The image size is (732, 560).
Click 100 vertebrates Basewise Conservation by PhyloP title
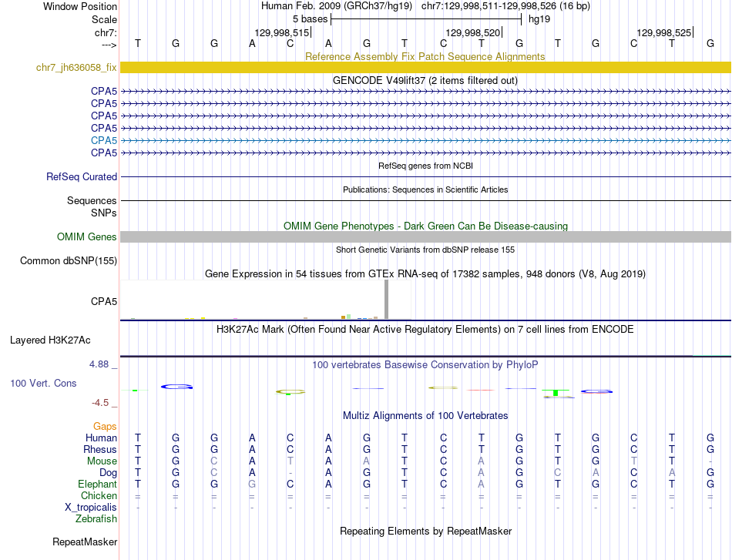(x=425, y=365)
